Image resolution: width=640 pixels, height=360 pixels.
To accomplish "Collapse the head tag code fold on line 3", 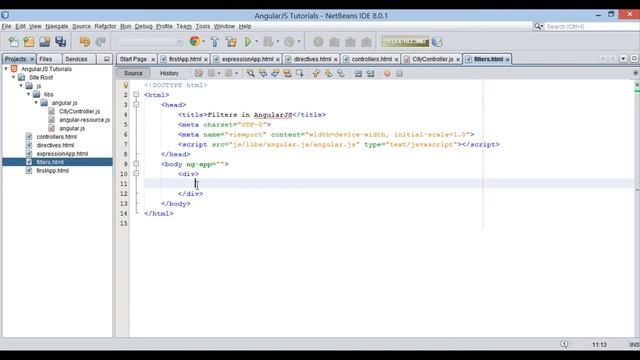I will pyautogui.click(x=136, y=104).
